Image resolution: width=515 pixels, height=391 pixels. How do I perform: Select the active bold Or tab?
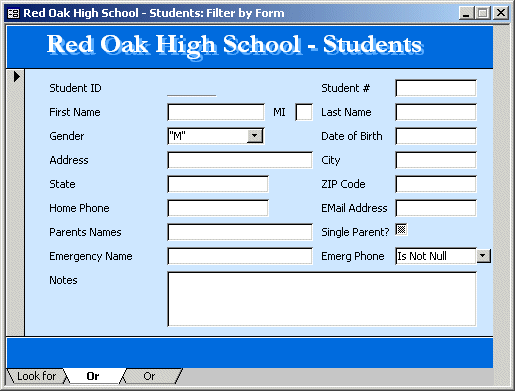pyautogui.click(x=93, y=376)
